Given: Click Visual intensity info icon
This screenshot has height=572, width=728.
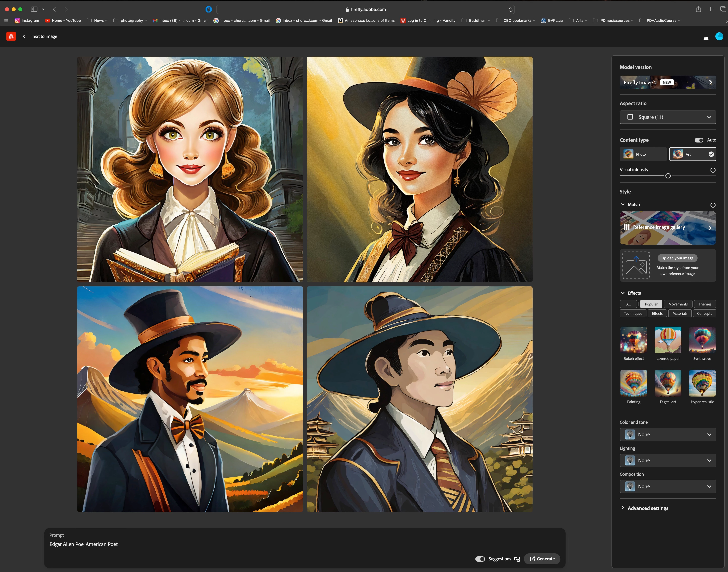Looking at the screenshot, I should point(713,170).
